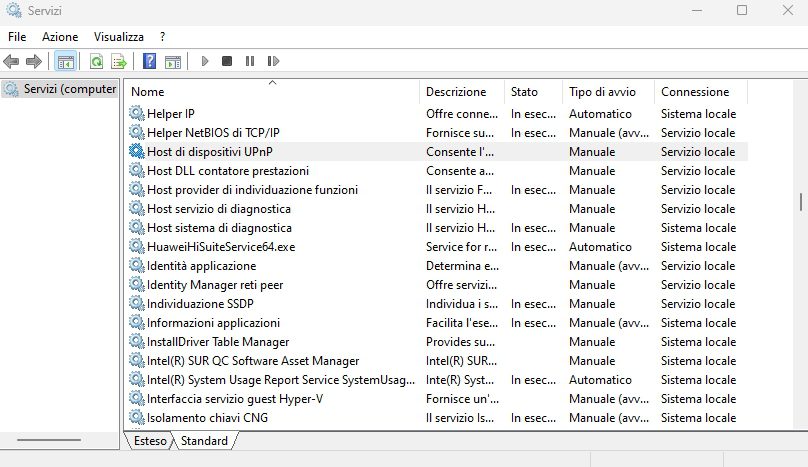
Task: Select the Helper IP service name
Action: pyautogui.click(x=171, y=114)
